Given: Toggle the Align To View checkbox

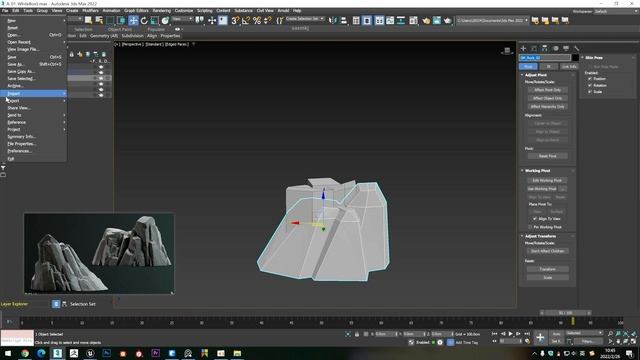Looking at the screenshot, I should pyautogui.click(x=535, y=219).
